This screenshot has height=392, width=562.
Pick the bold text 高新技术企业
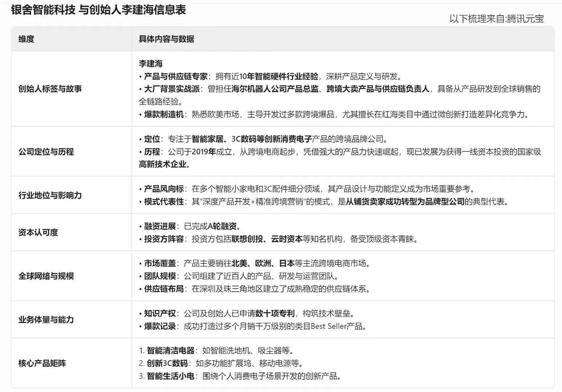[163, 164]
